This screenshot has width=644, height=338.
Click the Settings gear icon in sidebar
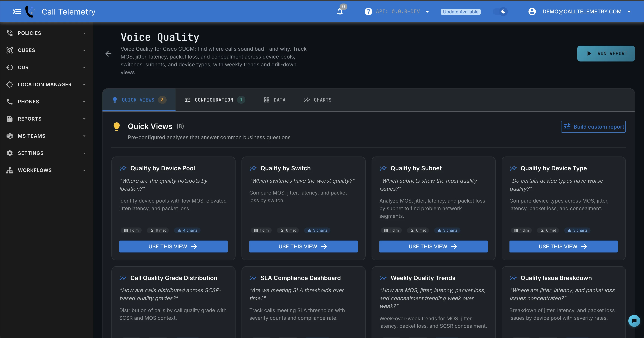click(x=10, y=153)
